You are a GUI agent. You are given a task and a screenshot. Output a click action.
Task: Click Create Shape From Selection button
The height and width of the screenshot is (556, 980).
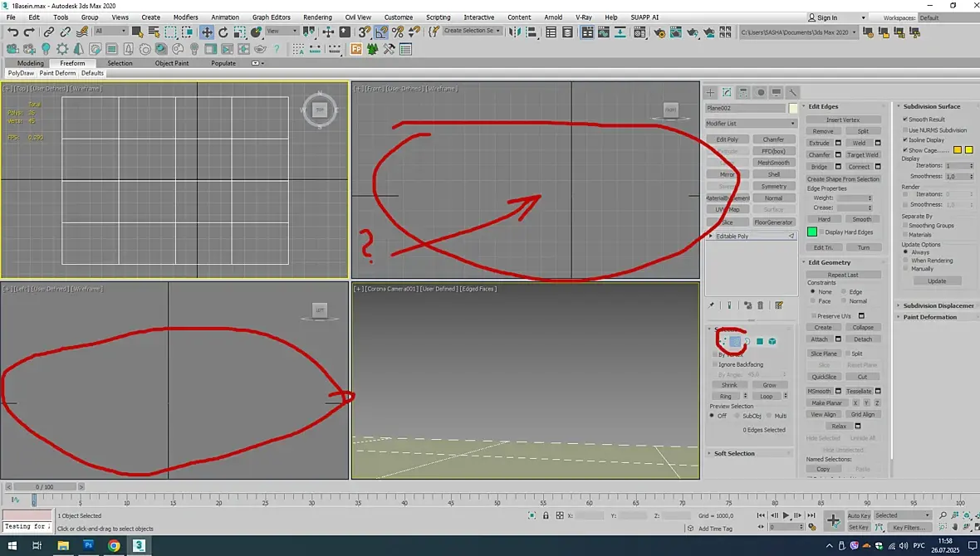coord(843,179)
